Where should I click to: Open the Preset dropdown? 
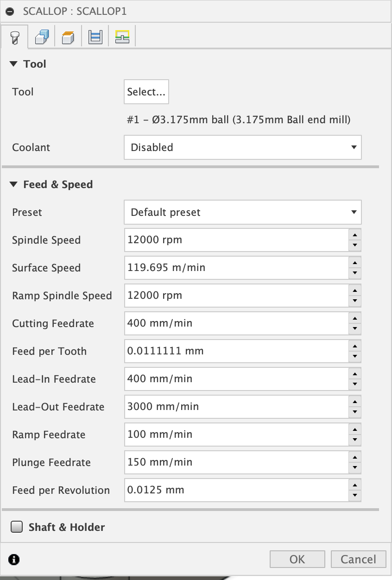point(242,212)
